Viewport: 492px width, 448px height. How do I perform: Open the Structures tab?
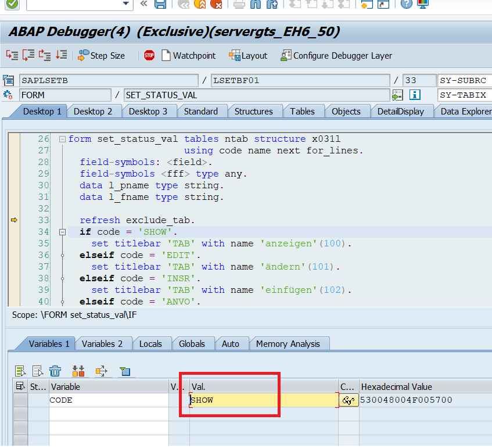[x=253, y=111]
